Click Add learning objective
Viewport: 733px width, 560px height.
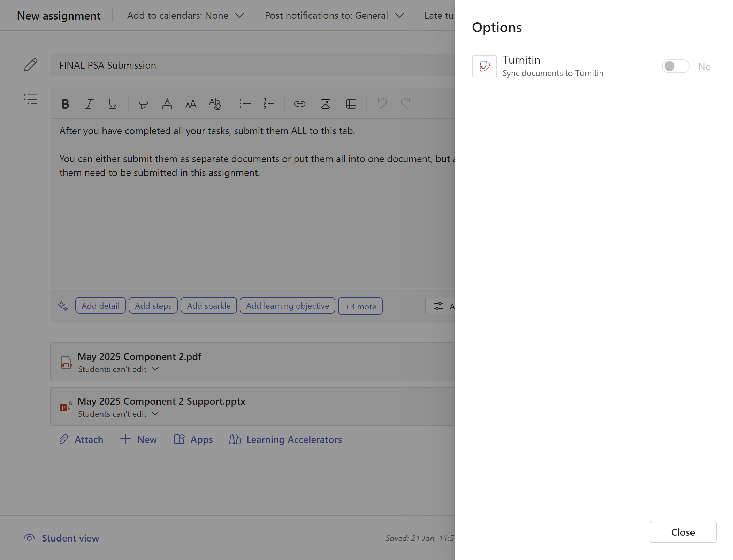coord(288,306)
